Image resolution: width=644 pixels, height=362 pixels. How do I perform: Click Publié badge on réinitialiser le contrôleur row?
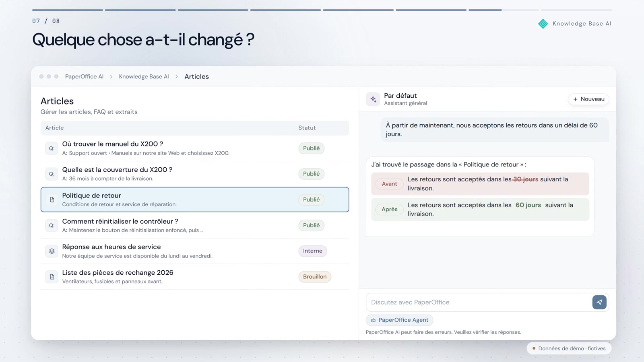pos(311,225)
